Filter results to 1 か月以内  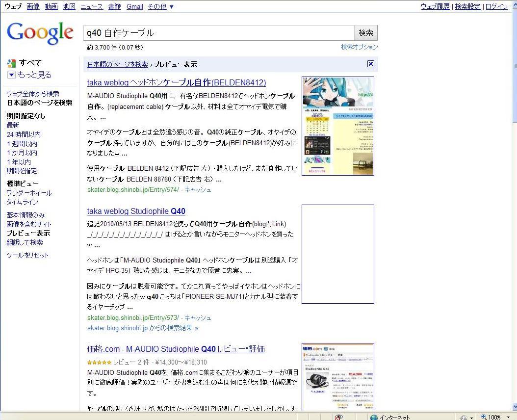[22, 153]
